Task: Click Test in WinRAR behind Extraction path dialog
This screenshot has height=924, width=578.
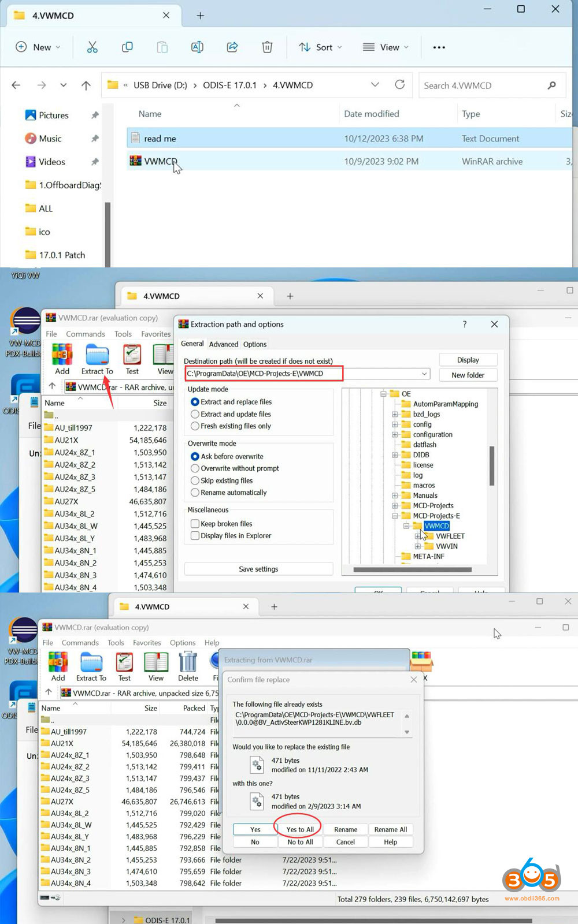Action: pos(132,359)
